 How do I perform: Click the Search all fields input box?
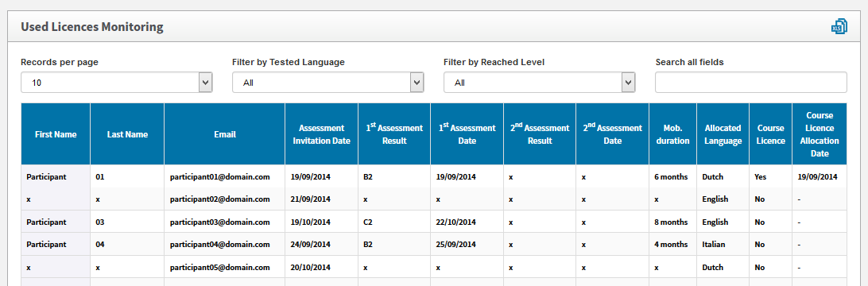[x=750, y=83]
